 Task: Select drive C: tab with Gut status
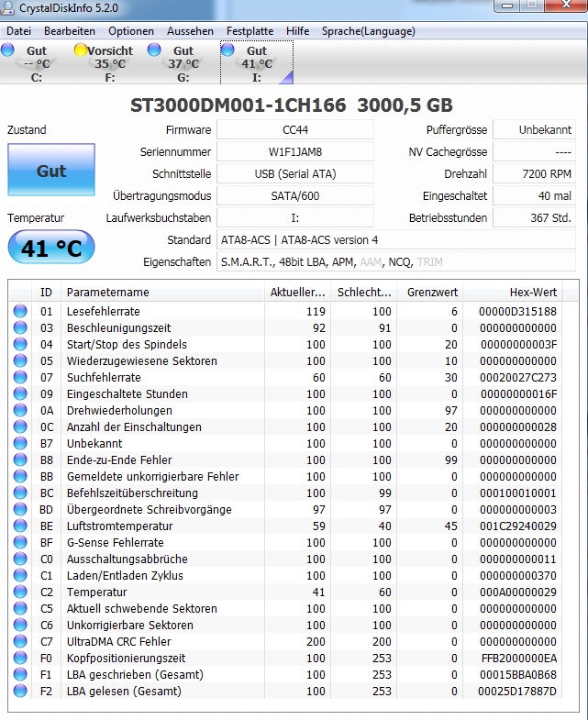pyautogui.click(x=37, y=63)
